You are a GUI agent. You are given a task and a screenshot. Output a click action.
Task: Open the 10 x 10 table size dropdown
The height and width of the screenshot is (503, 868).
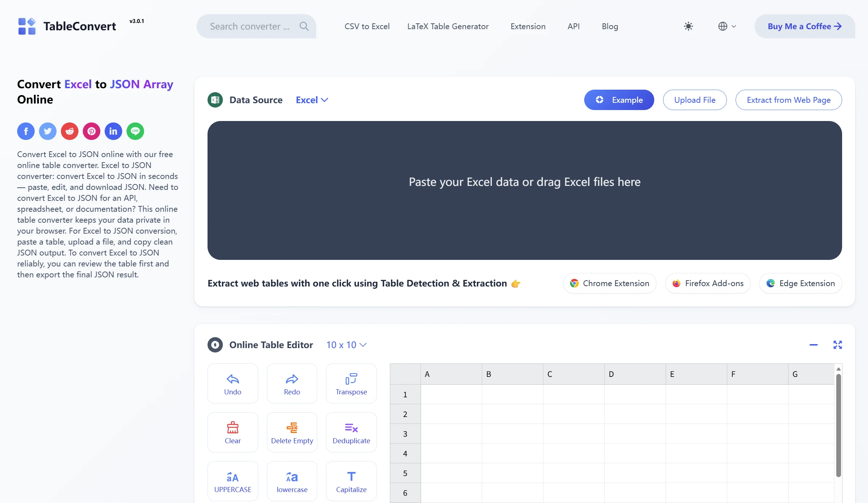coord(346,345)
